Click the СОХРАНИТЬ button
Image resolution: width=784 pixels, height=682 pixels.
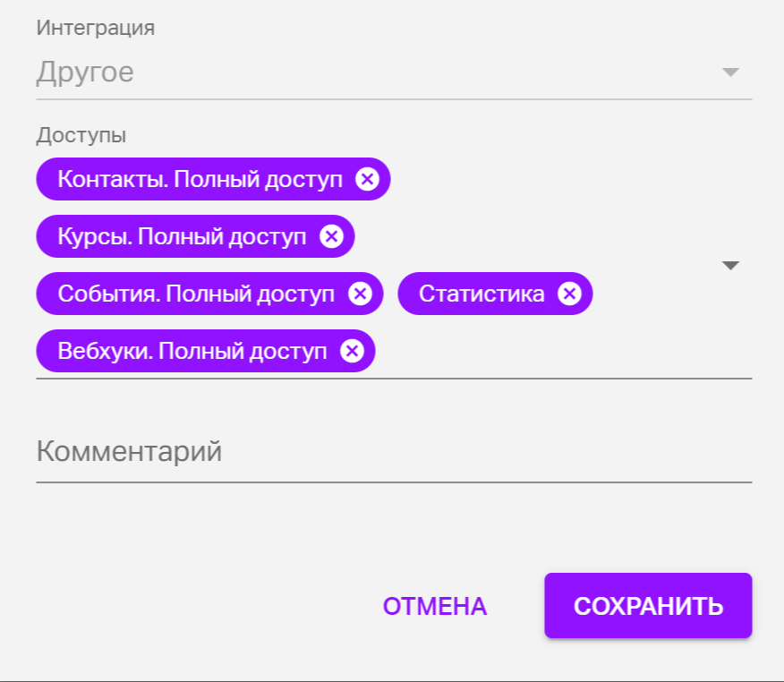pos(648,606)
